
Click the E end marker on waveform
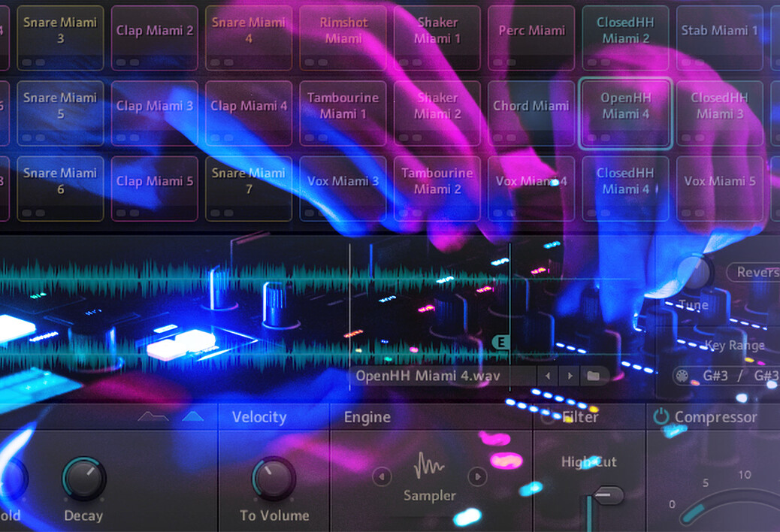[501, 342]
